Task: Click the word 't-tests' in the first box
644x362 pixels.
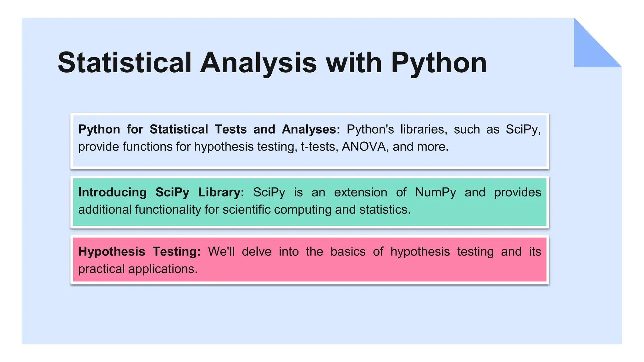Action: [x=319, y=147]
